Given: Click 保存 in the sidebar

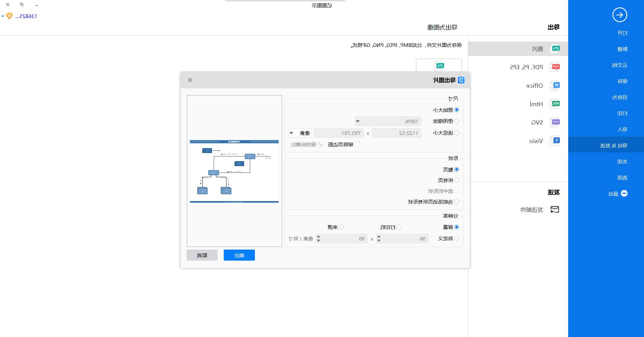Looking at the screenshot, I should point(622,81).
